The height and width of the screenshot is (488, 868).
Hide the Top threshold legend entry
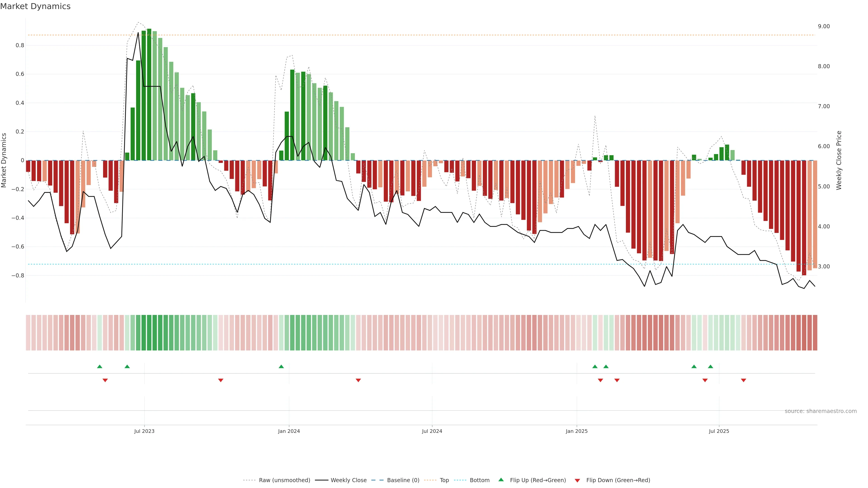click(444, 480)
